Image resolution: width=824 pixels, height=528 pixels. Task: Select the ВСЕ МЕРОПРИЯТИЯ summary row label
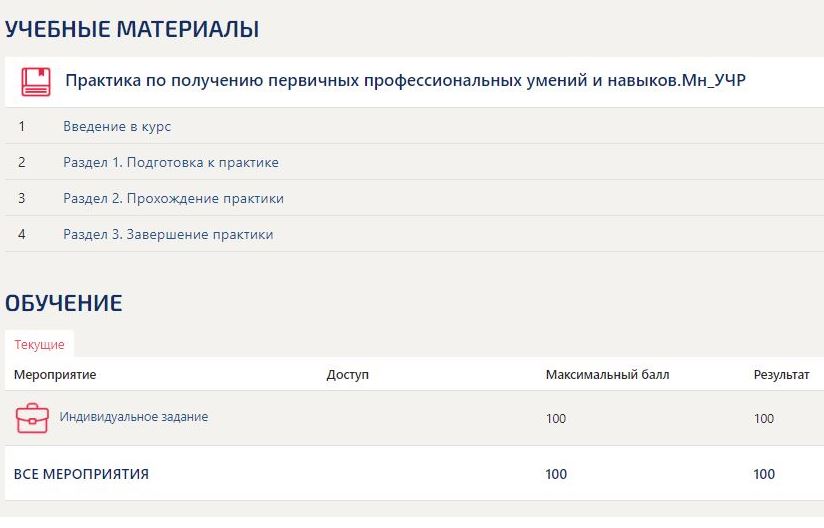[81, 474]
